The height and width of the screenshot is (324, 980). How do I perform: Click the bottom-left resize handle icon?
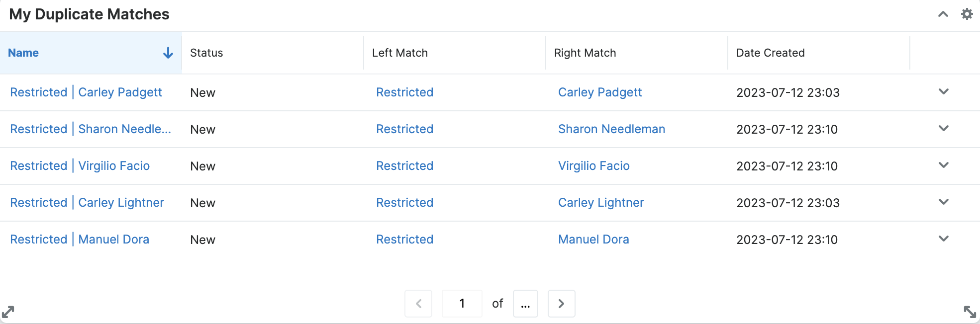point(8,312)
